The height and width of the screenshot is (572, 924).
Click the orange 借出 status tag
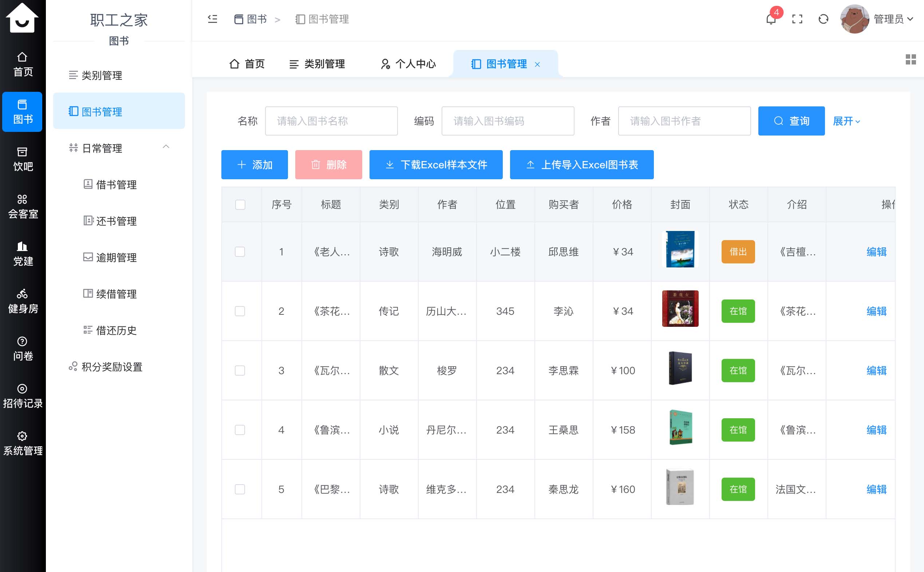click(x=738, y=252)
